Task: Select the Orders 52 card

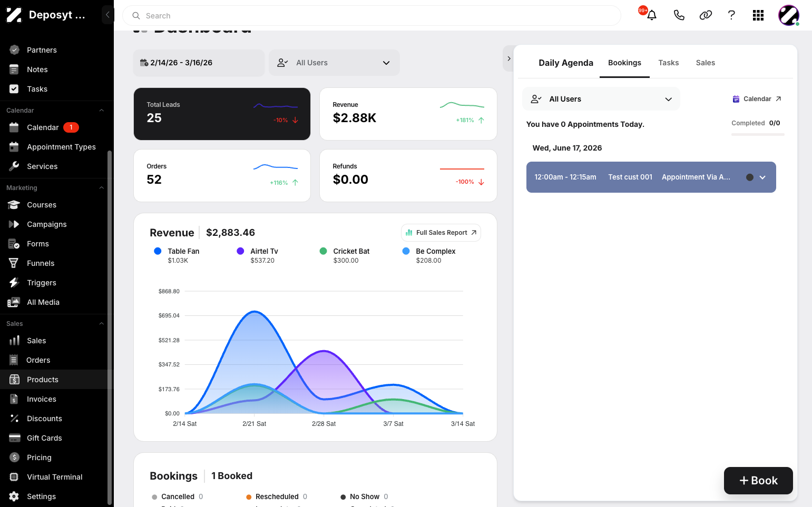Action: coord(222,175)
